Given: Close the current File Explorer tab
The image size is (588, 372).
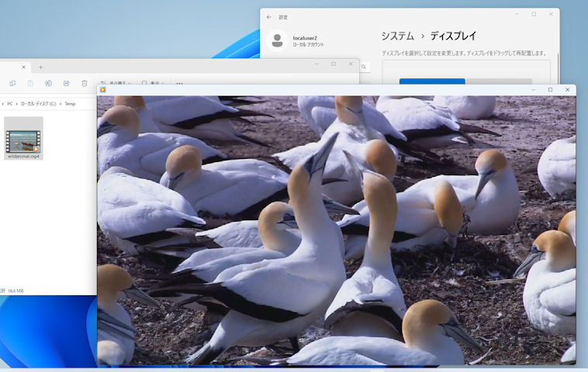Looking at the screenshot, I should click(23, 67).
